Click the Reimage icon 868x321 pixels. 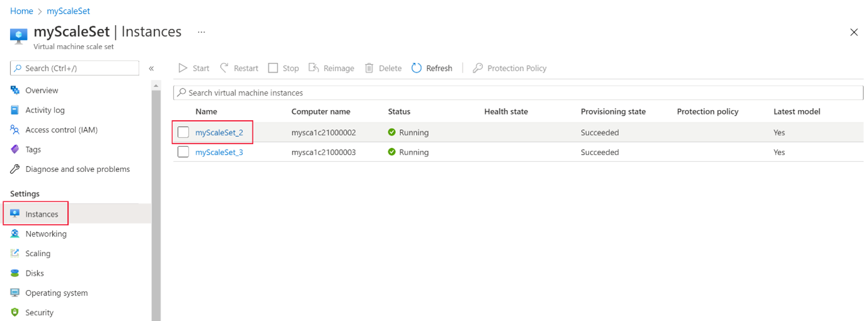314,68
